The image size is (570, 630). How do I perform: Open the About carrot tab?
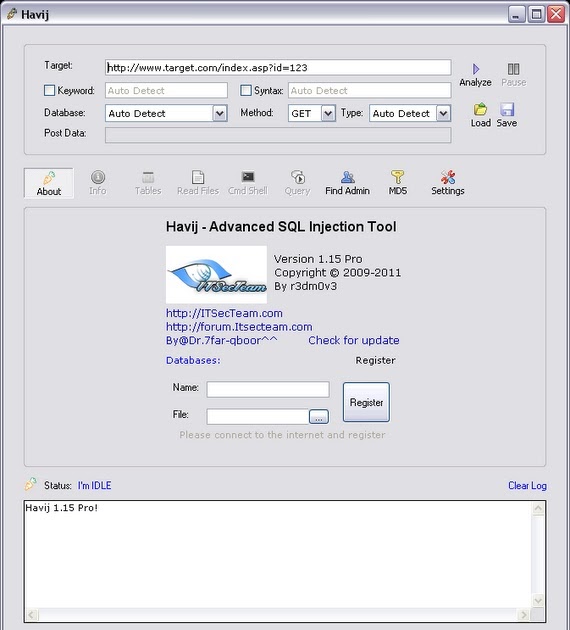tap(49, 183)
